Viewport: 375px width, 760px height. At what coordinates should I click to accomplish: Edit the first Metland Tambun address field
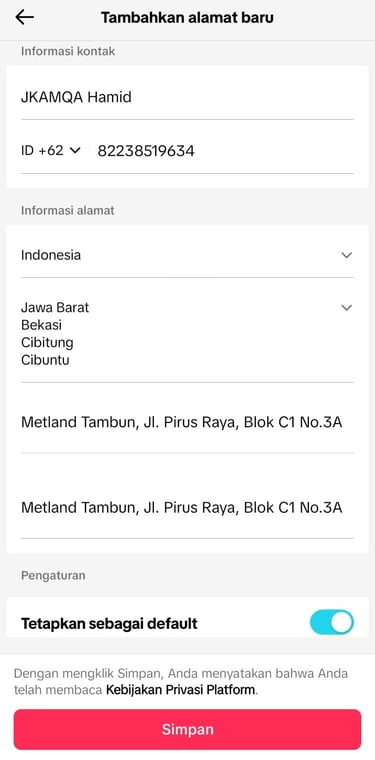pos(187,422)
